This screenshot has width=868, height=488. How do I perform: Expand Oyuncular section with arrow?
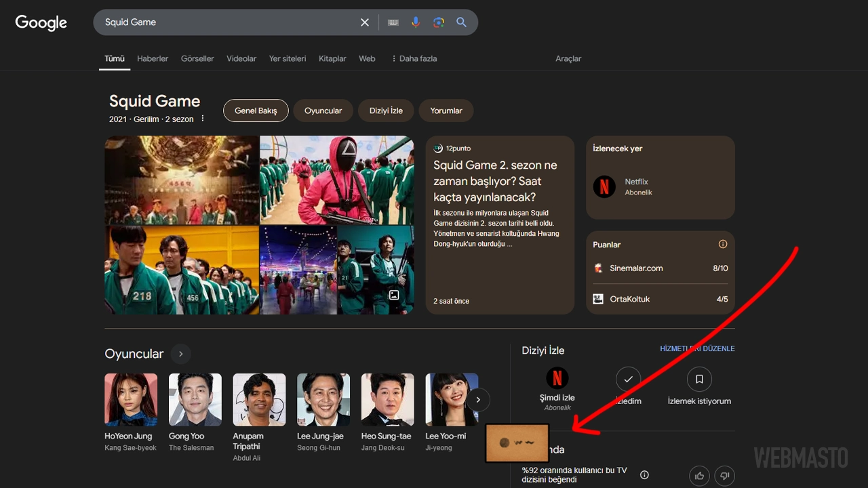pyautogui.click(x=180, y=354)
